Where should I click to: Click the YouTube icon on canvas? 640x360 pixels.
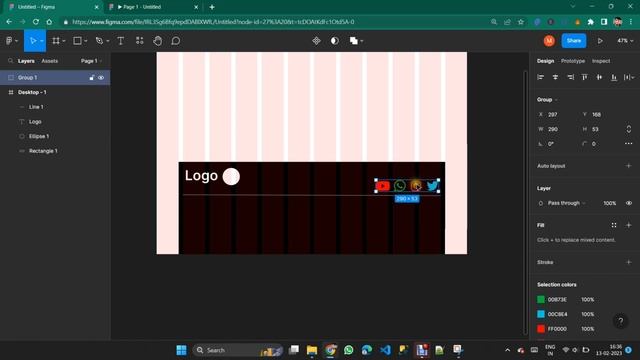pos(383,186)
